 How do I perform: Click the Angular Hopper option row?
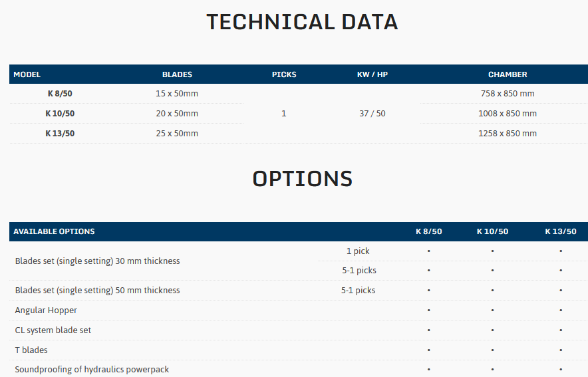tap(46, 311)
